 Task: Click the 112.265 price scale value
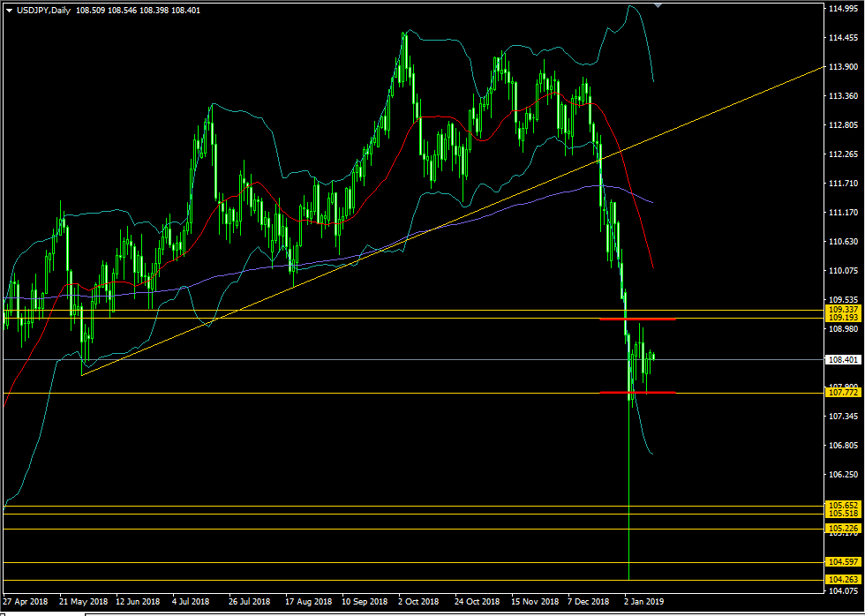tap(844, 154)
